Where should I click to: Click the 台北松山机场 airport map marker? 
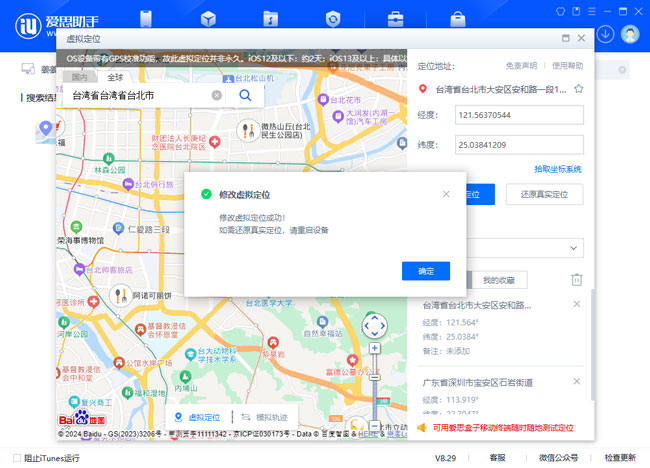(x=228, y=78)
